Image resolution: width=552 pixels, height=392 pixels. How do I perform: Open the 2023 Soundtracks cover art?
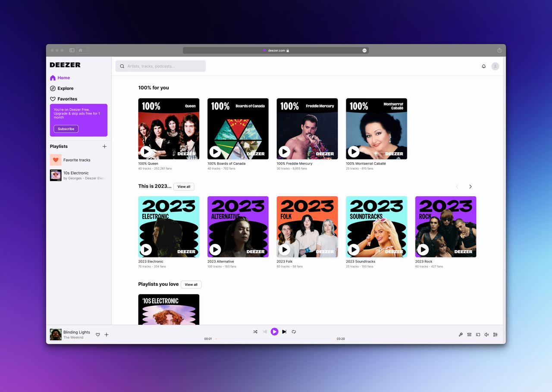coord(376,227)
